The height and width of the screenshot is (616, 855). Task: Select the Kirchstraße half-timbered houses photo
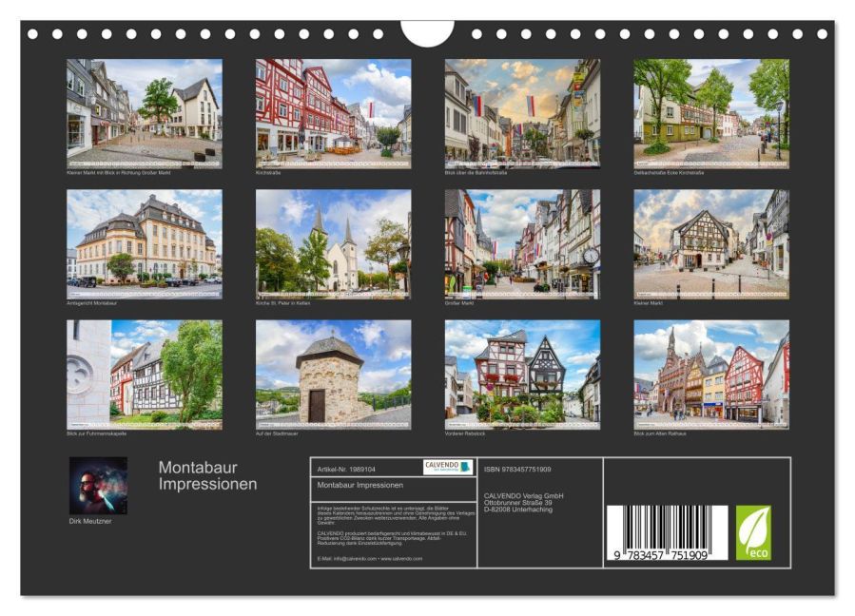pos(333,113)
